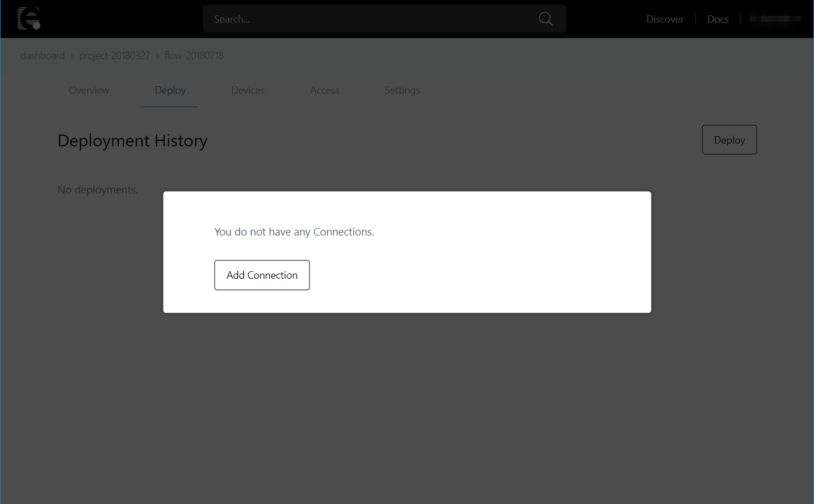The image size is (814, 504).
Task: Click the app logo in the top bar
Action: click(x=28, y=18)
